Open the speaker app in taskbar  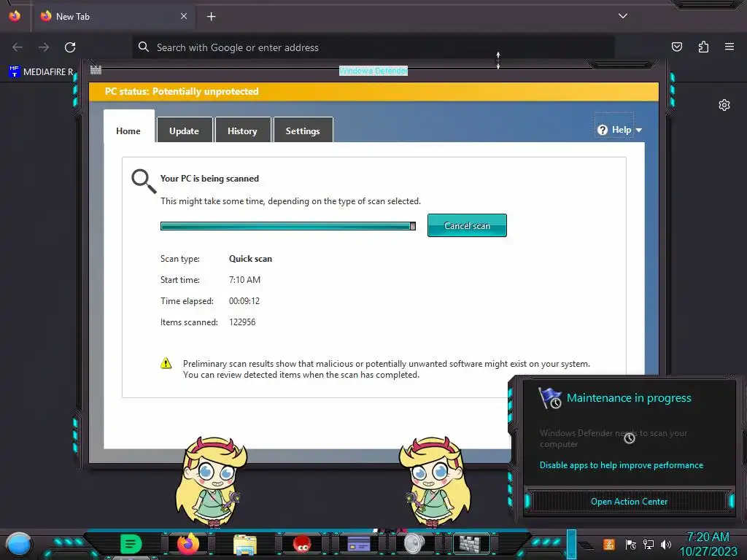pos(414,543)
